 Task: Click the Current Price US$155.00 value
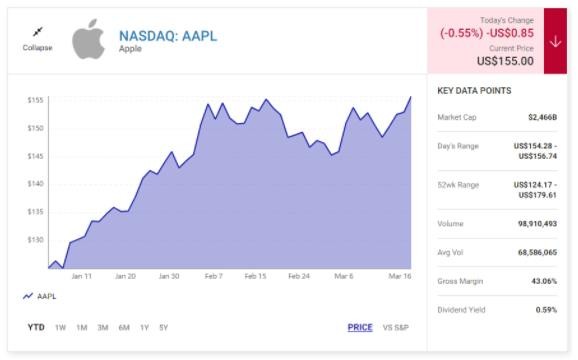[505, 61]
